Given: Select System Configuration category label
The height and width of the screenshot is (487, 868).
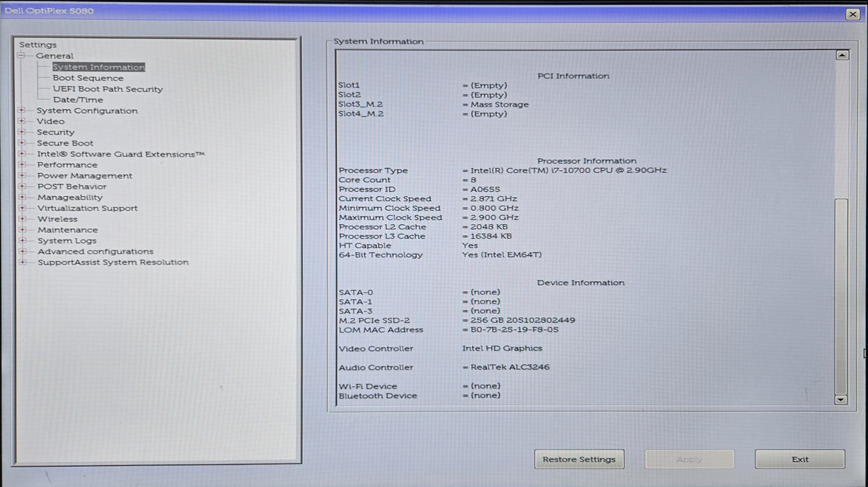Looking at the screenshot, I should point(87,111).
